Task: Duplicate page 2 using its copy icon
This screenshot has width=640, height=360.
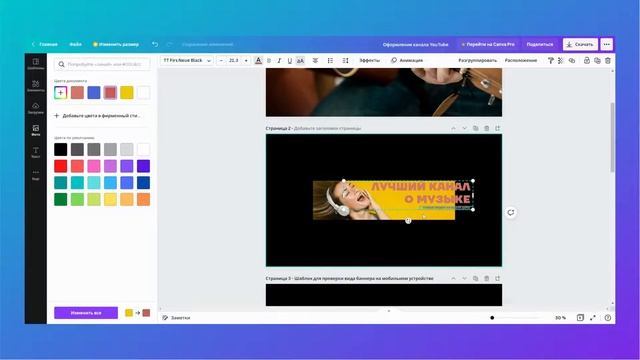Action: 476,128
